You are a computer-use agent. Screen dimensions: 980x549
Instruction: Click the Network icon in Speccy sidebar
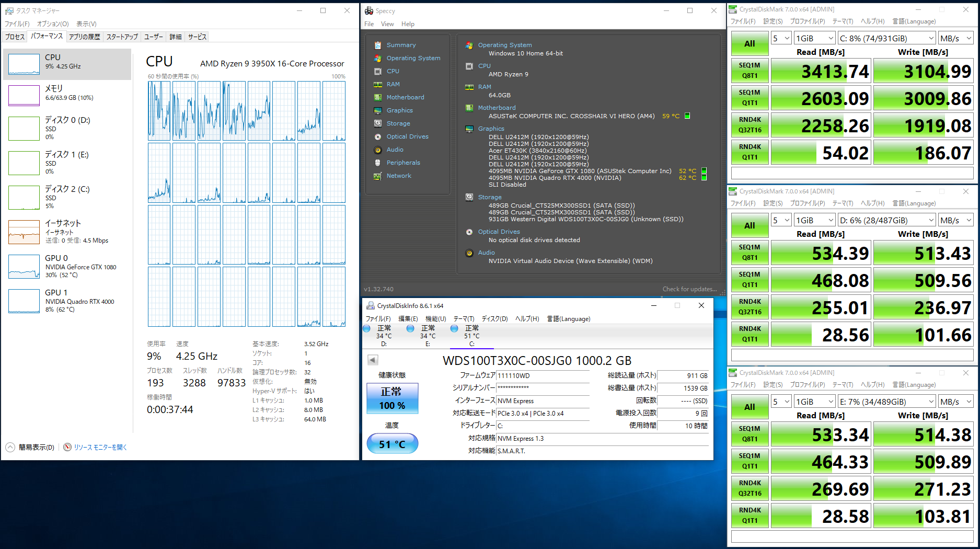(377, 176)
